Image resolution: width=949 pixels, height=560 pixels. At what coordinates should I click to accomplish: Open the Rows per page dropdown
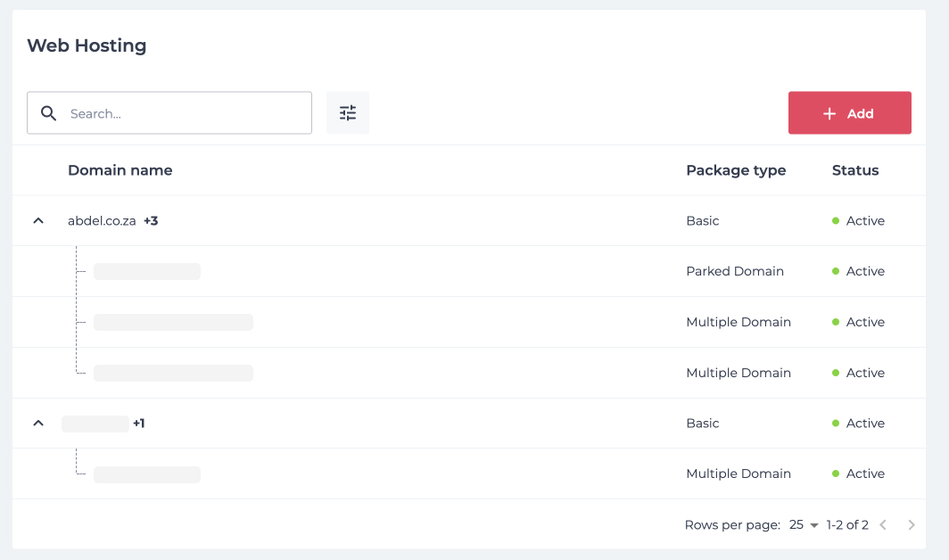[804, 525]
